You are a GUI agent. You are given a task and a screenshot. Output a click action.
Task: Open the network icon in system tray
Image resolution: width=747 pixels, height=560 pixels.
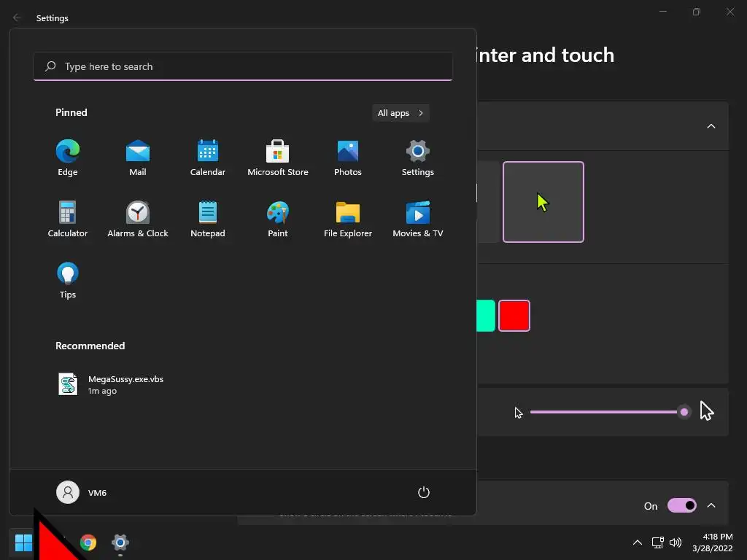[x=658, y=542]
